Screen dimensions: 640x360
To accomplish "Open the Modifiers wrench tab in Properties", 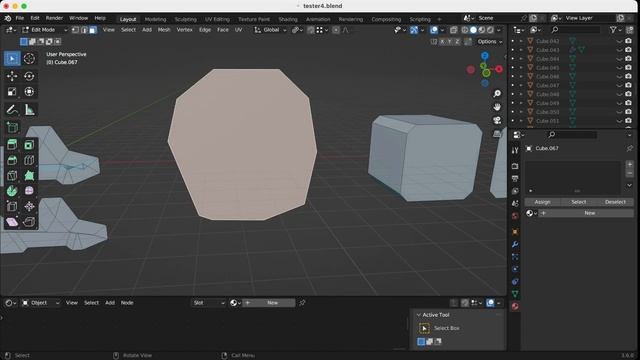I will (515, 244).
